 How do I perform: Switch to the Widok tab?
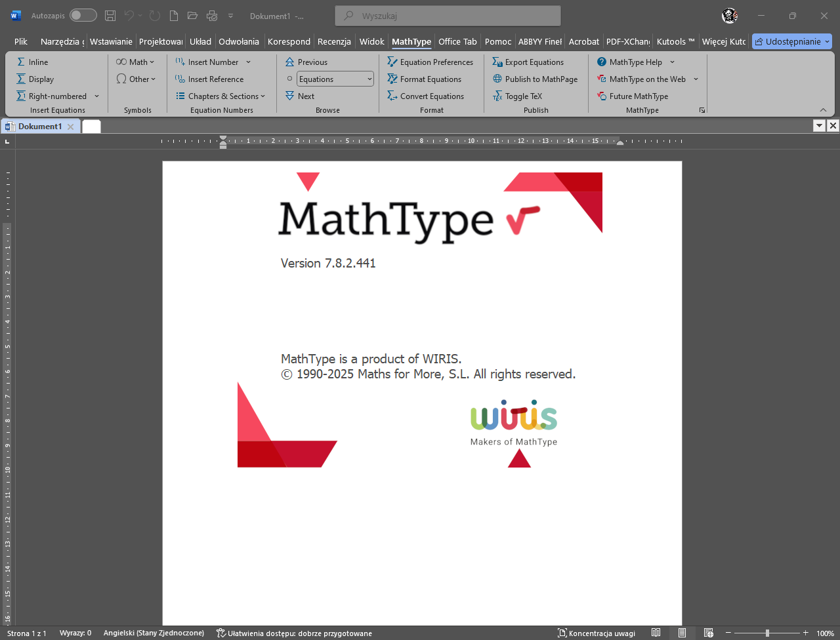(372, 41)
